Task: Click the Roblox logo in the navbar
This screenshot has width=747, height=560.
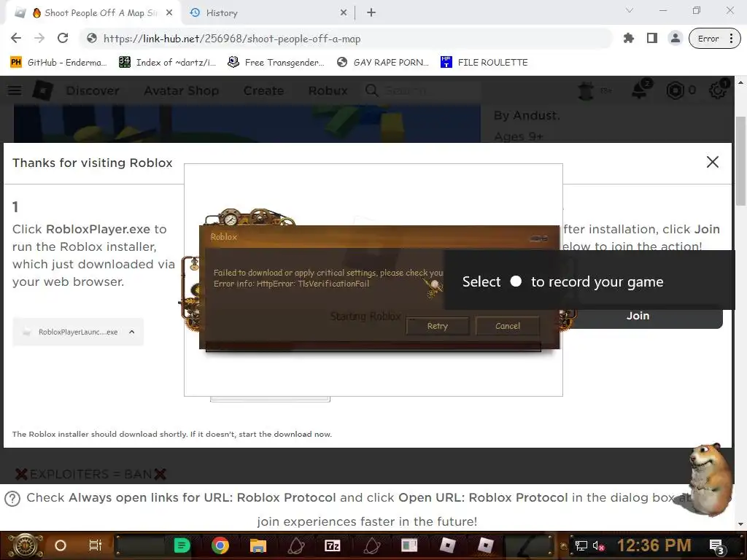Action: 42,90
